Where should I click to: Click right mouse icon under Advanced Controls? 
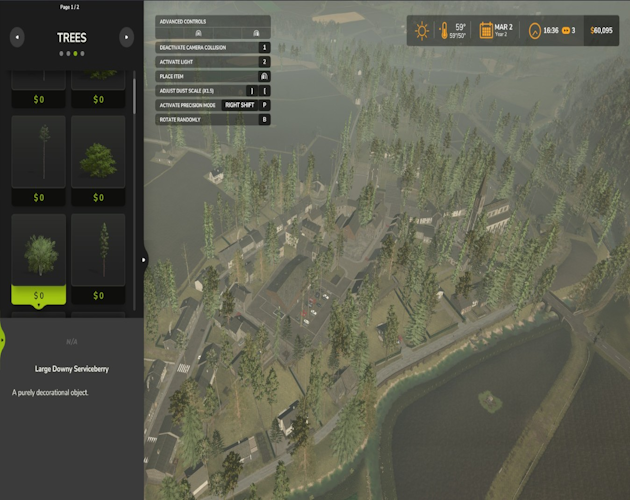tap(256, 33)
